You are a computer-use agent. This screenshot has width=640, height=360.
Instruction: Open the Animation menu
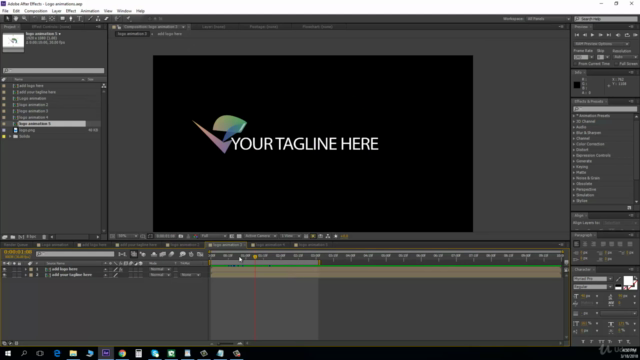(x=90, y=11)
